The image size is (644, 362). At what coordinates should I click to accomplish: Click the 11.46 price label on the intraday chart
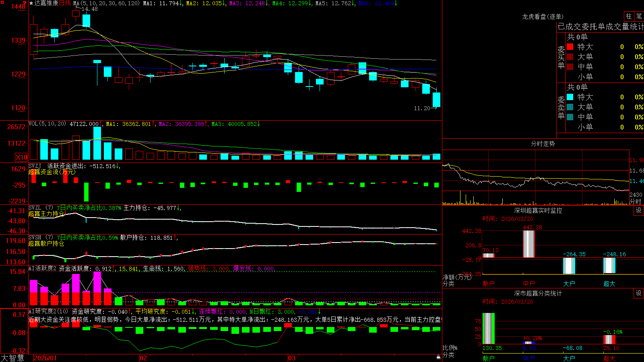636,181
